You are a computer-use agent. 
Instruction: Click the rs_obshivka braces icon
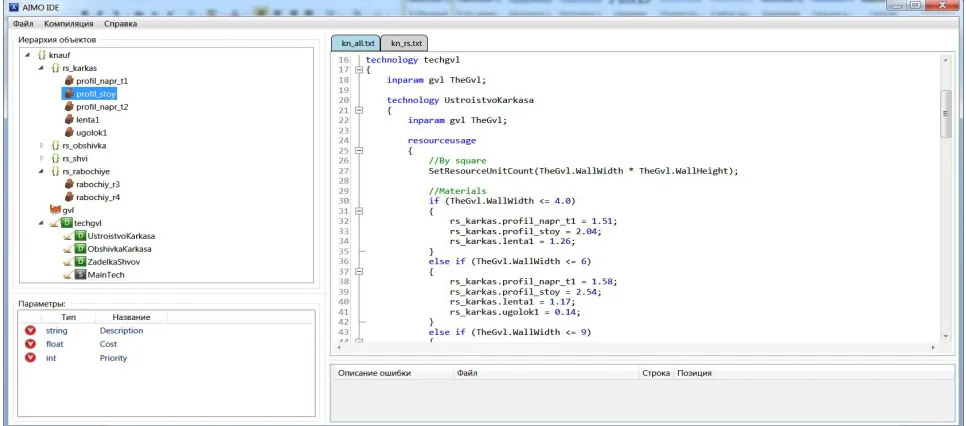click(55, 145)
